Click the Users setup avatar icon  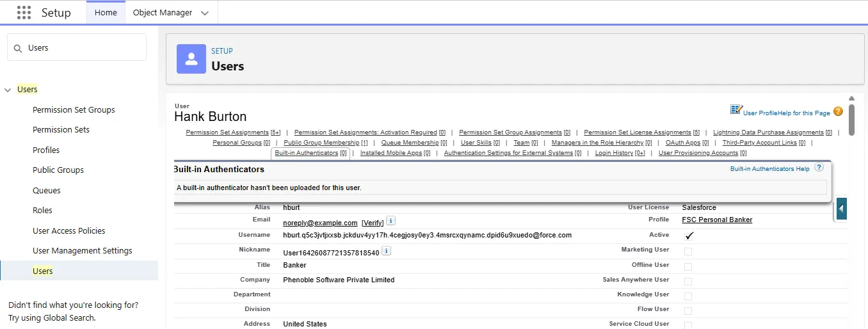[x=191, y=59]
